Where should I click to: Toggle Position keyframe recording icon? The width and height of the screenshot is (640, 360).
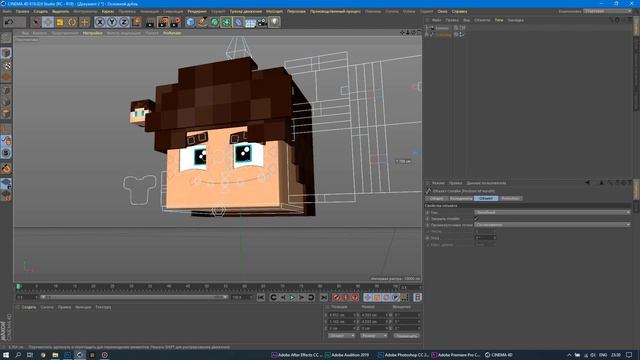(367, 298)
